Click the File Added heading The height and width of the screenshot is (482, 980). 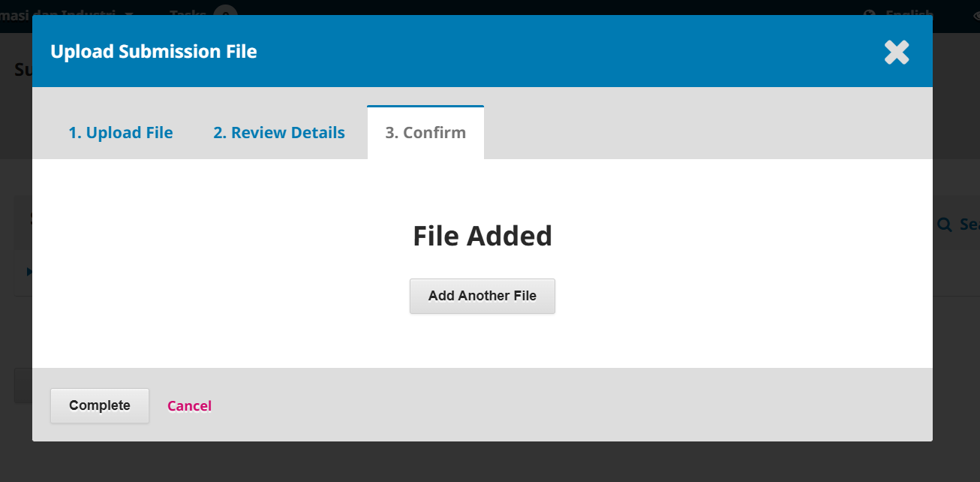[x=482, y=236]
